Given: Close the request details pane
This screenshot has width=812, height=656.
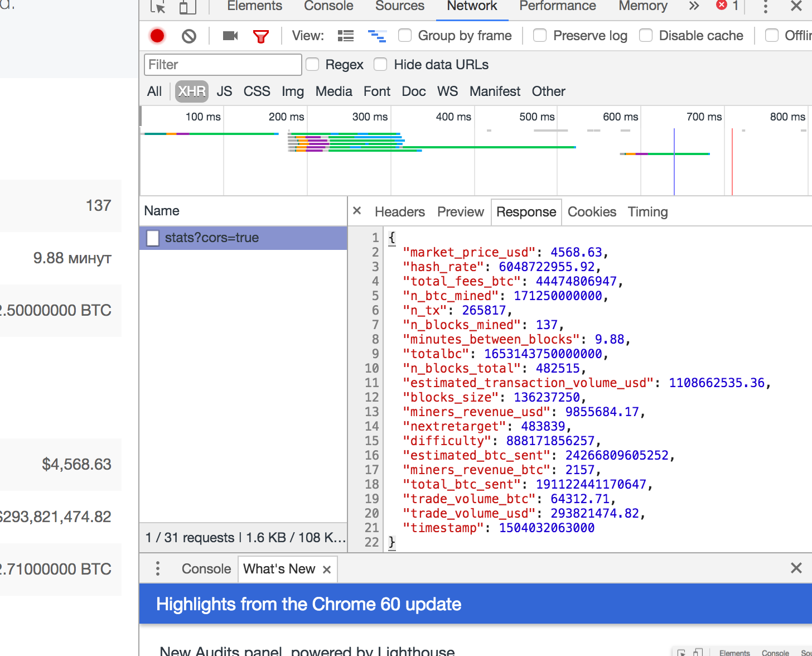Looking at the screenshot, I should pyautogui.click(x=357, y=211).
